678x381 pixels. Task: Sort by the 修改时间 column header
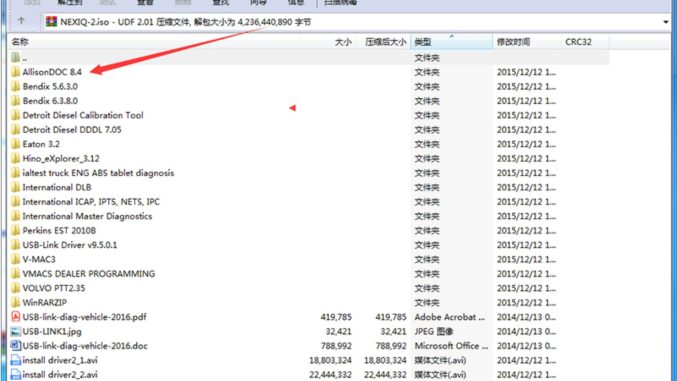(513, 42)
